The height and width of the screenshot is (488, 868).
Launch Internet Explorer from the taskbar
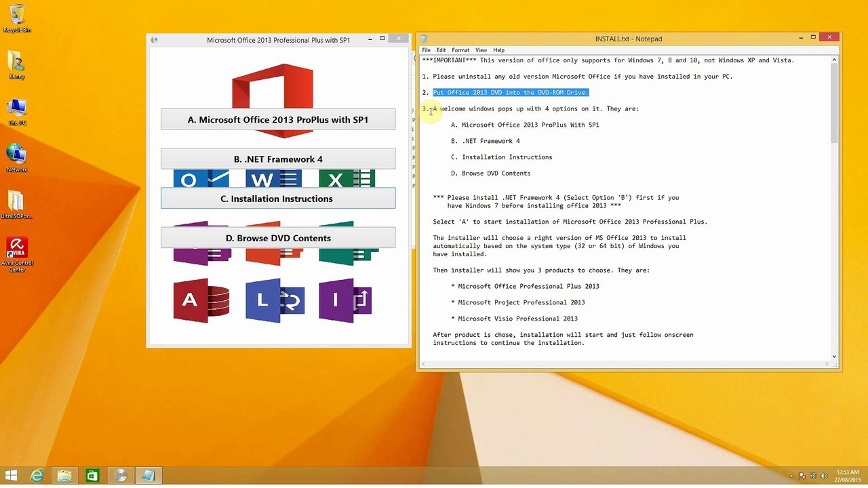click(x=37, y=476)
